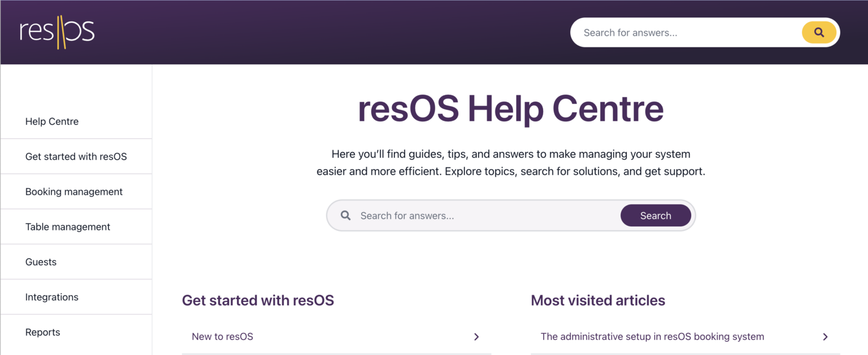The width and height of the screenshot is (868, 355).
Task: Click the resOS logo in the header
Action: 57,32
